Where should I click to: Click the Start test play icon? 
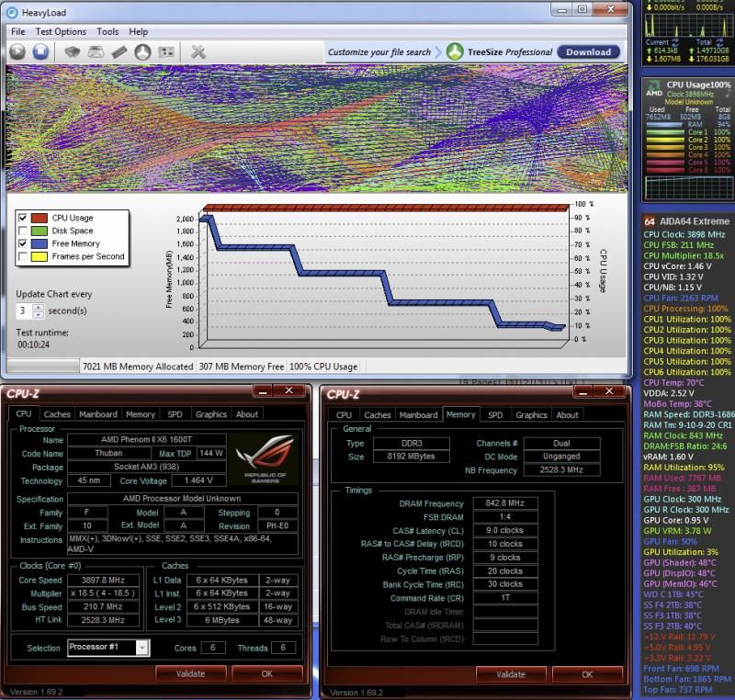tap(17, 51)
